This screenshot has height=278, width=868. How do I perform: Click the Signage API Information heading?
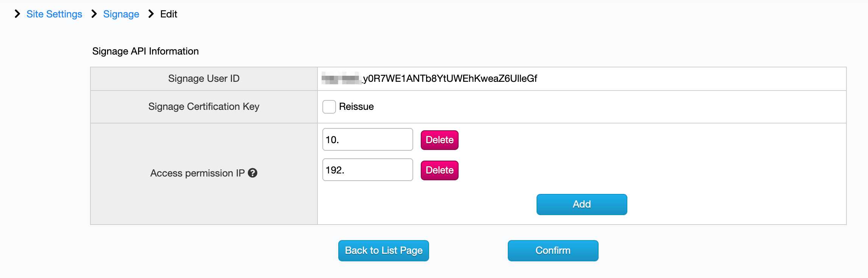click(145, 51)
